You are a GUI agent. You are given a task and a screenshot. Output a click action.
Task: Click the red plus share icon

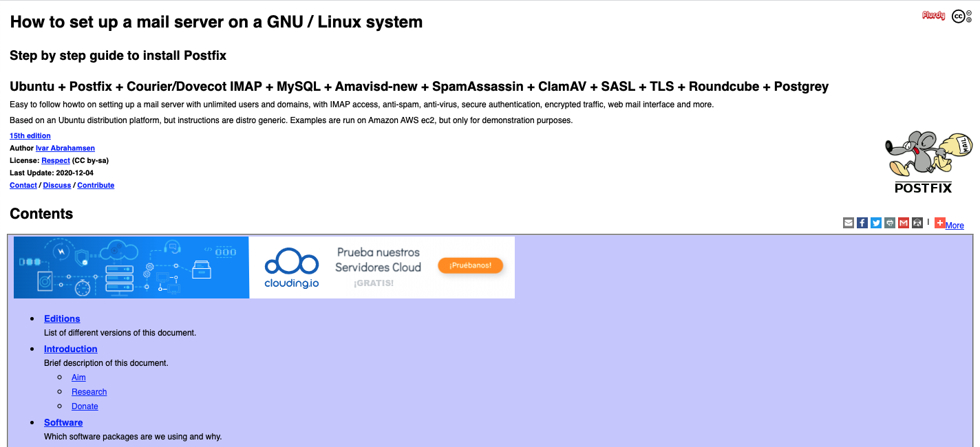[x=940, y=222]
